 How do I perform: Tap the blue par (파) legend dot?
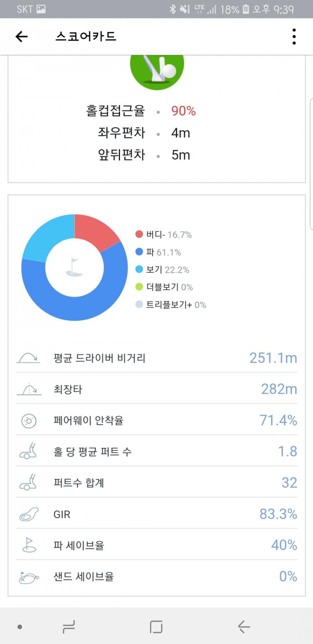click(x=139, y=252)
